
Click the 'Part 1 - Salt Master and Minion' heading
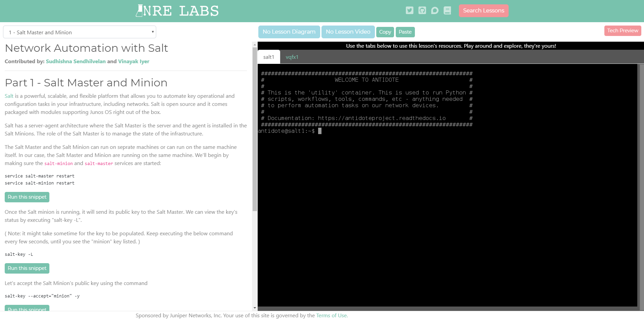coord(86,83)
